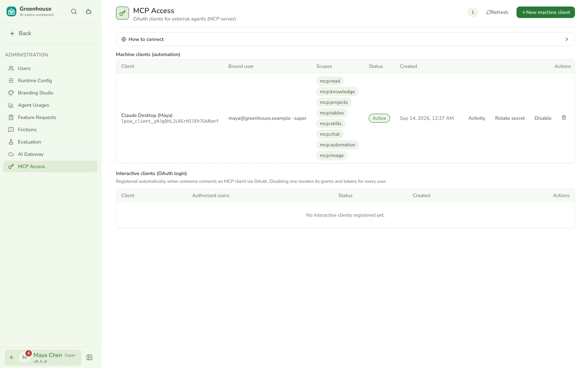Open search with the magnifier icon
This screenshot has height=368, width=588.
tap(74, 11)
